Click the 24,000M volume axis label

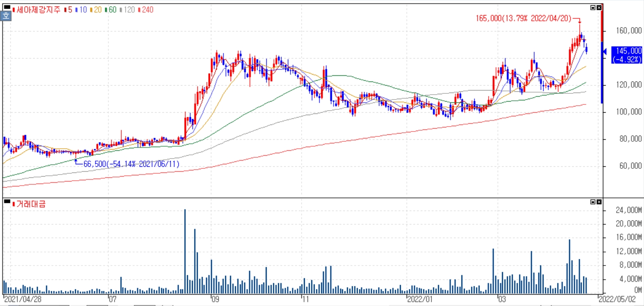coord(629,210)
